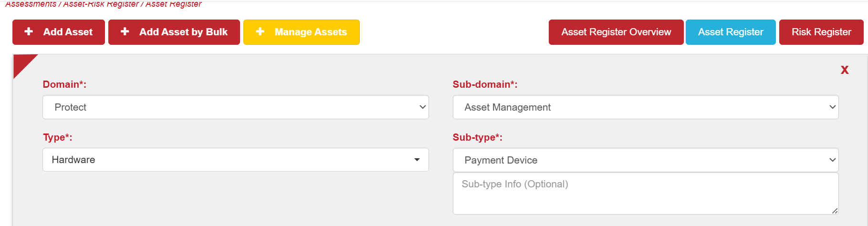Open Asset-Risk Register breadcrumb link
This screenshot has width=868, height=226.
click(101, 4)
